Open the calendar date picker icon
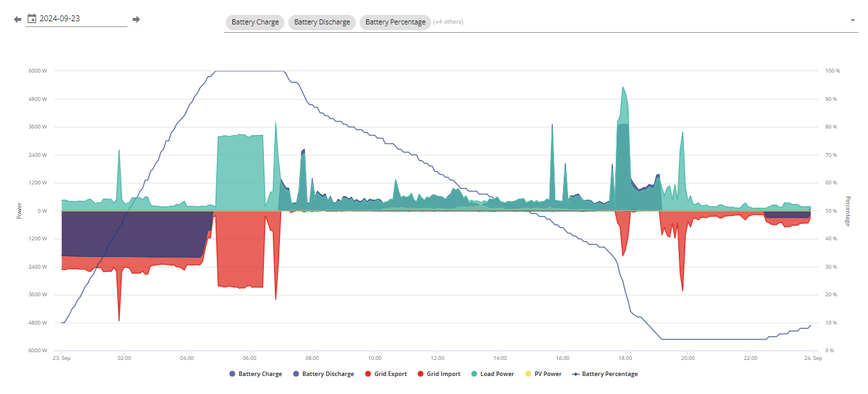This screenshot has height=394, width=868. point(32,19)
